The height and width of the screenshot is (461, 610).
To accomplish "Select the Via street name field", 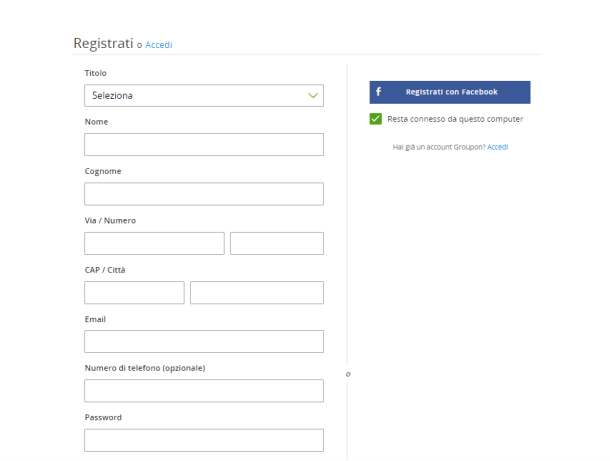I will 154,244.
